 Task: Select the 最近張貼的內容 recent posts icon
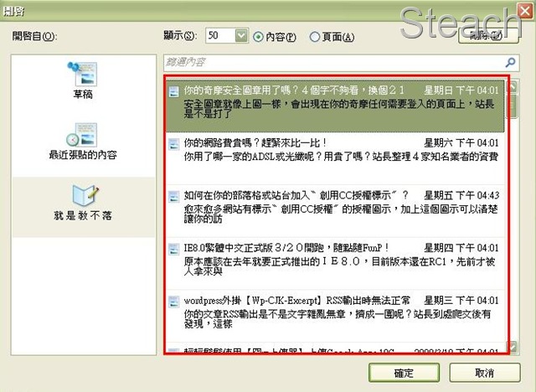[82, 135]
